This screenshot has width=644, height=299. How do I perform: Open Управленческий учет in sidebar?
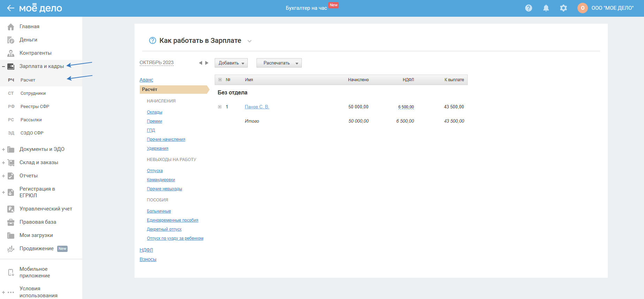point(46,209)
